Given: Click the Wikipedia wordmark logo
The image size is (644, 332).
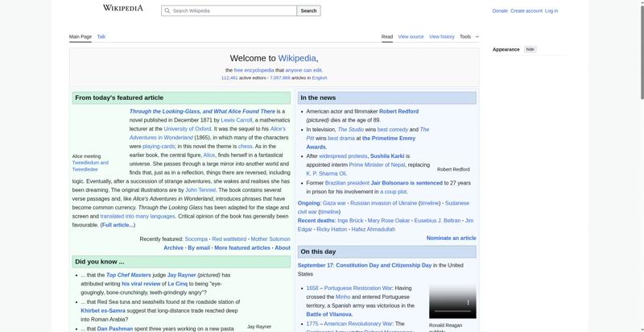Looking at the screenshot, I should coord(123,8).
